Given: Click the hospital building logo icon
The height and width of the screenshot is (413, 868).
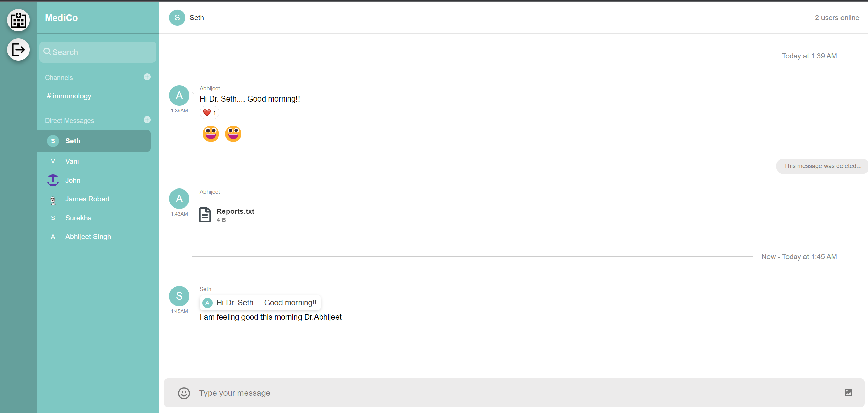Looking at the screenshot, I should [x=18, y=20].
